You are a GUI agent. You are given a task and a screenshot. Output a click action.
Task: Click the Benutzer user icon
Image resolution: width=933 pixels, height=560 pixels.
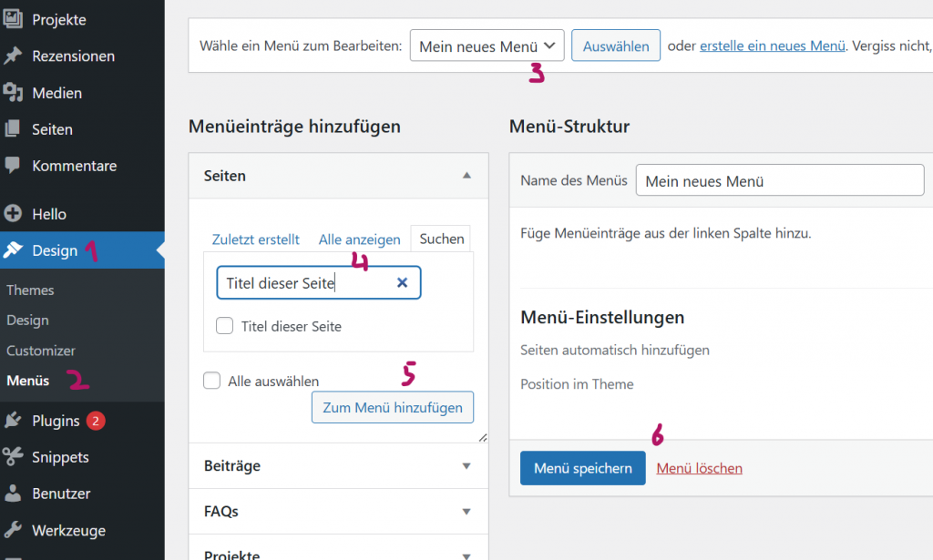tap(13, 494)
